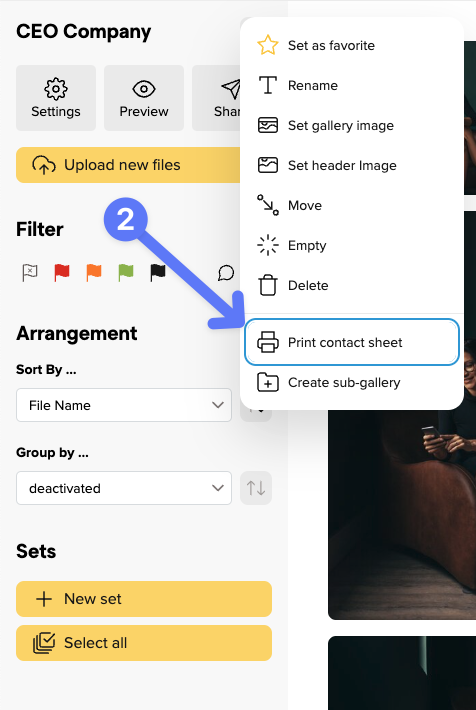Toggle the green flag filter
This screenshot has height=710, width=476.
pos(126,273)
